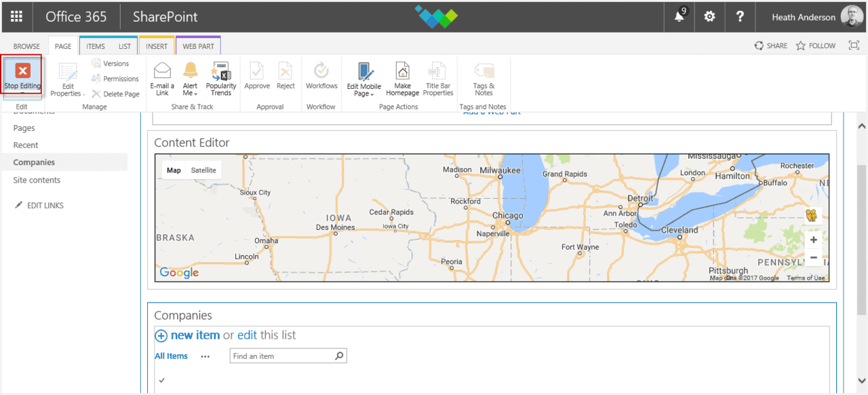Viewport: 868px width, 395px height.
Task: Click the center site logo
Action: click(x=436, y=17)
